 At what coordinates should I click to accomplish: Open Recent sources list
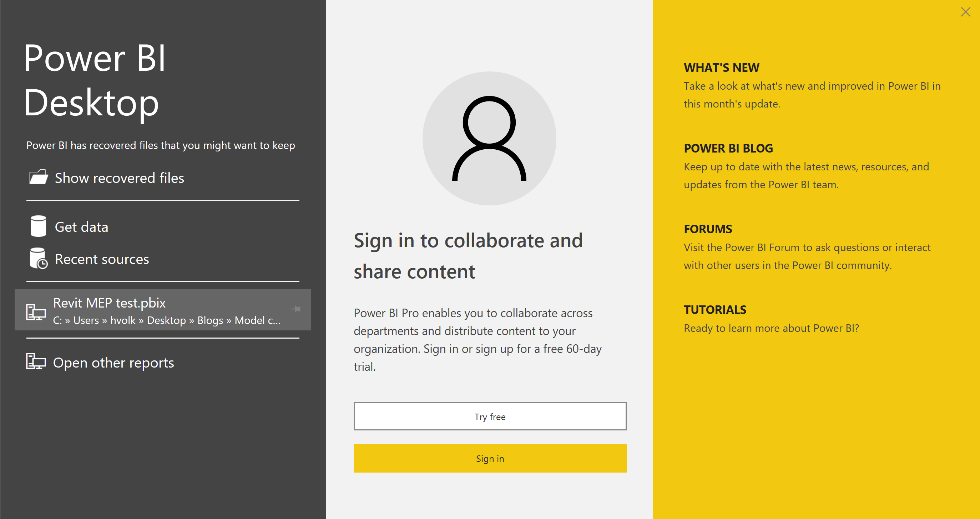click(102, 259)
